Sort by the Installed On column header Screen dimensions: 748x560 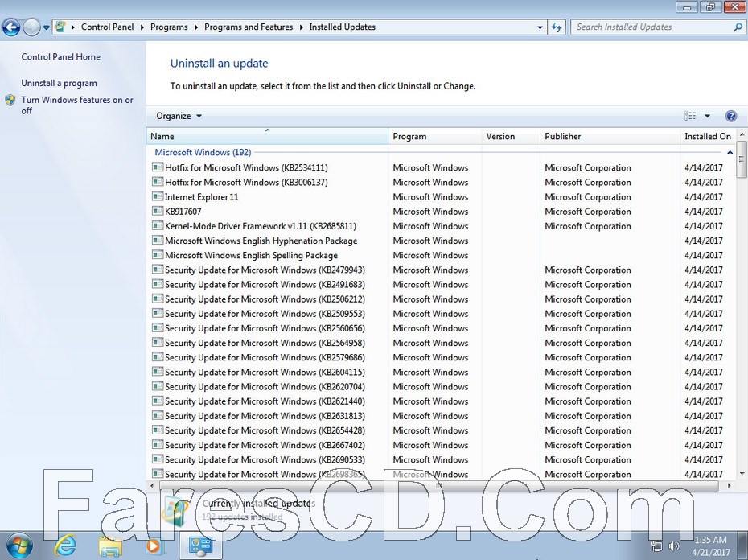point(709,136)
